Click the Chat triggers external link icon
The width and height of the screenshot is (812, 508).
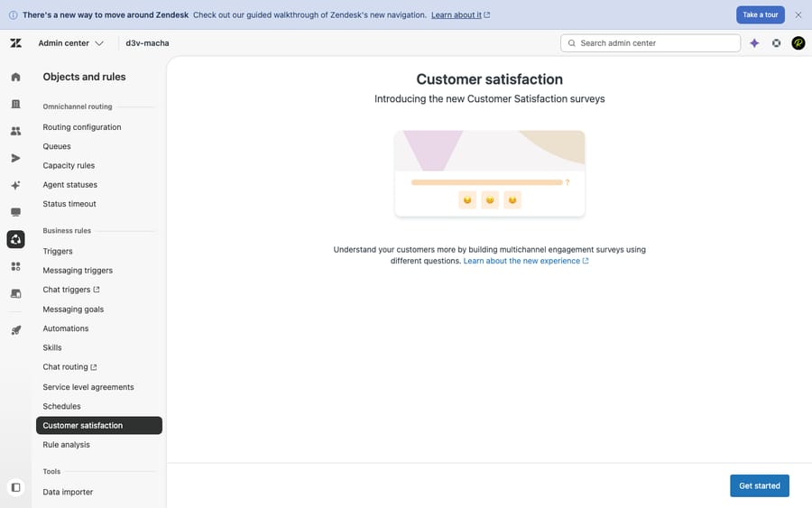coord(97,290)
